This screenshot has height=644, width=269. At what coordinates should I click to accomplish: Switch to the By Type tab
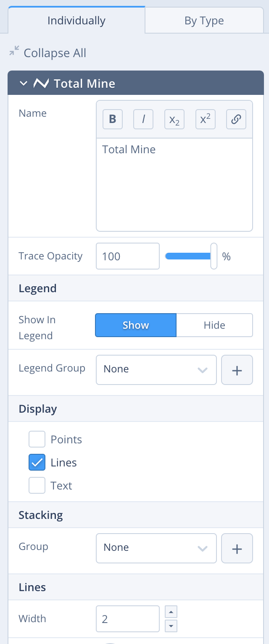coord(204,21)
